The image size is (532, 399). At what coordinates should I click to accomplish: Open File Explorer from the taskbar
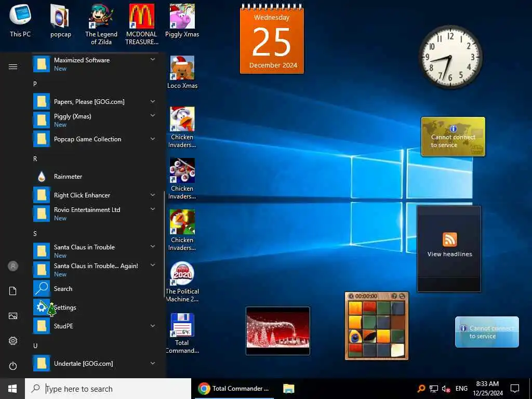pos(289,389)
